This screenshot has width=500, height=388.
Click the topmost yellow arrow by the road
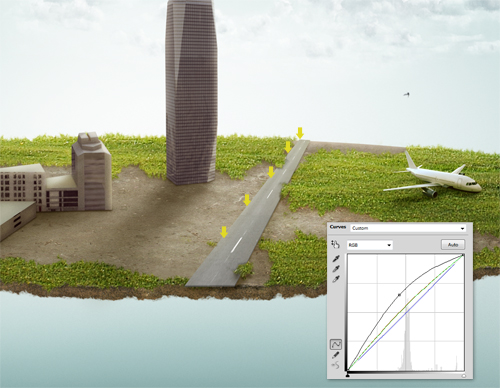(x=300, y=133)
